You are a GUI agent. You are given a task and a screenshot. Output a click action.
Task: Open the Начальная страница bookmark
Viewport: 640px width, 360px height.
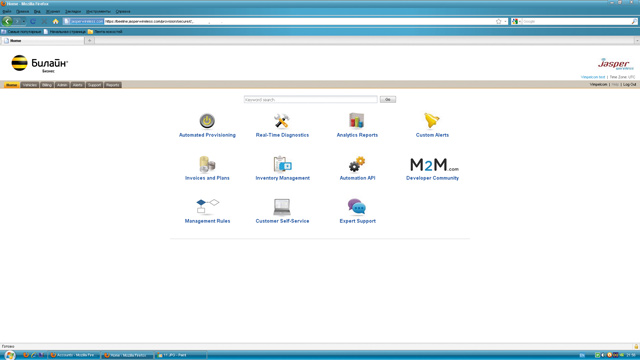(64, 31)
